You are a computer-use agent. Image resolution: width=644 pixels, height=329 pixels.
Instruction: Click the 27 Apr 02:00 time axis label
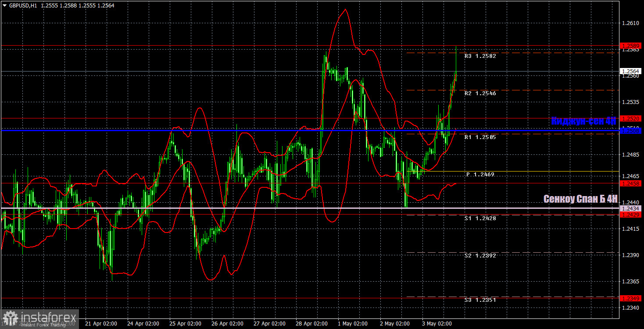coord(269,324)
